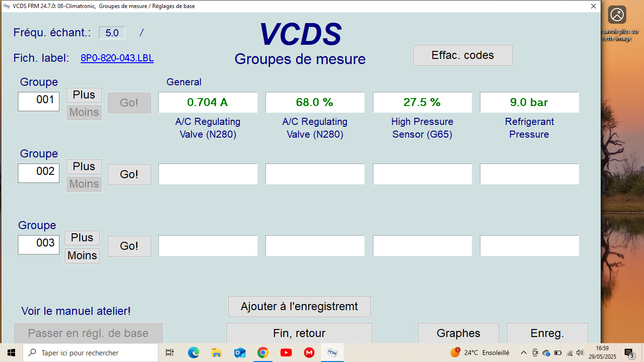This screenshot has height=362, width=644.
Task: Click Go! for Groupe 002
Action: pos(129,174)
